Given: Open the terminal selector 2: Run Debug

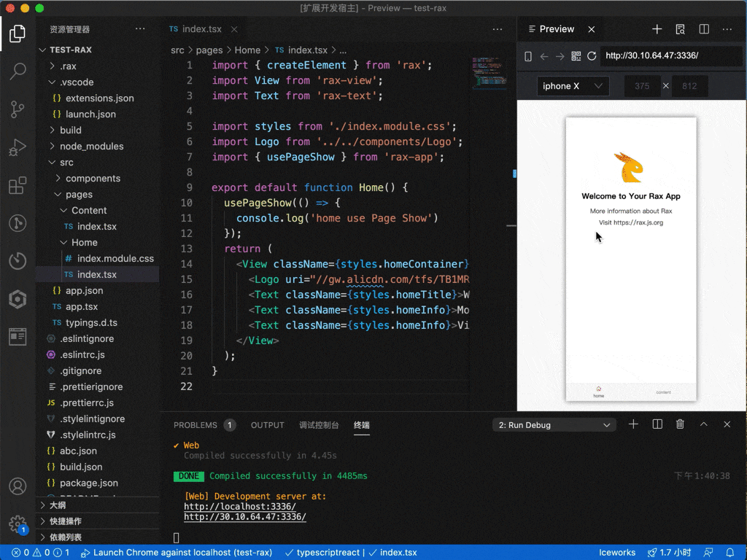Looking at the screenshot, I should point(554,425).
